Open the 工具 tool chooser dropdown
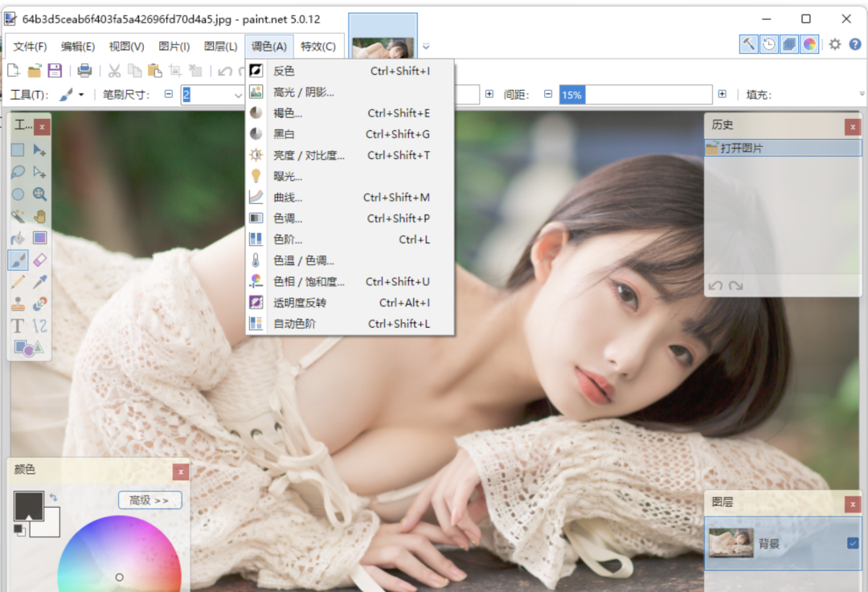The image size is (868, 592). pos(72,95)
